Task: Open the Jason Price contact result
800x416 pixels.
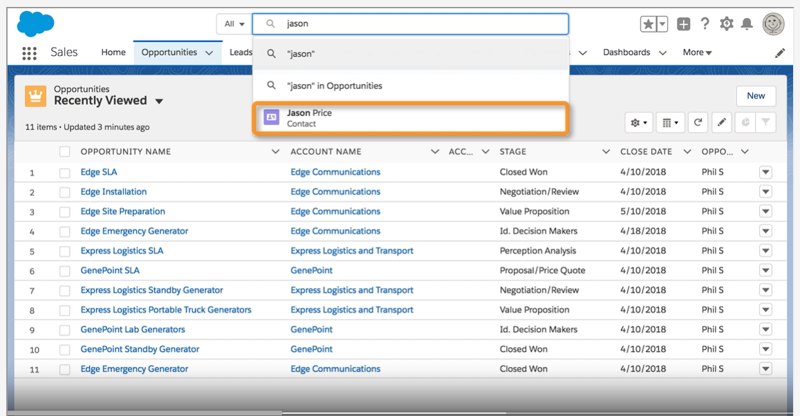Action: pos(411,118)
